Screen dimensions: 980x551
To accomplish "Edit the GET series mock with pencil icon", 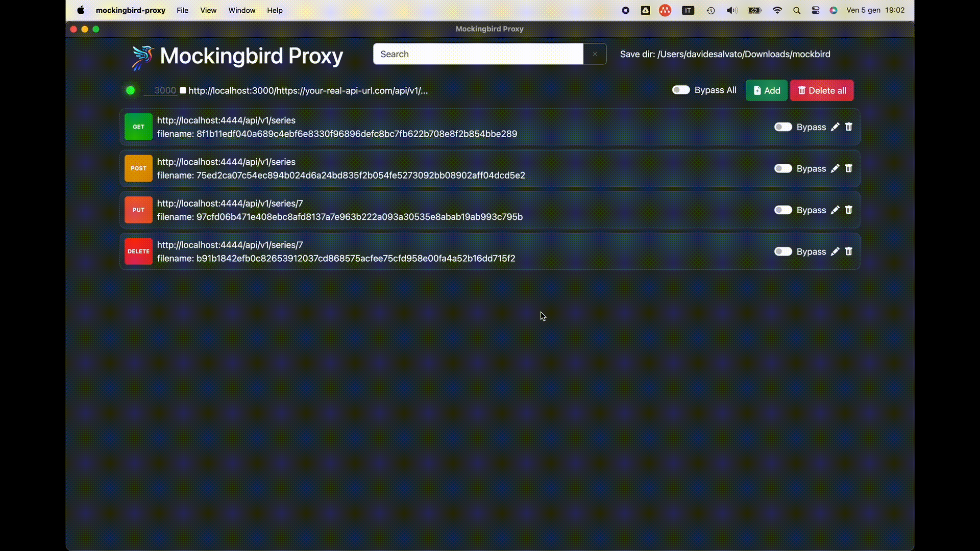I will click(835, 127).
